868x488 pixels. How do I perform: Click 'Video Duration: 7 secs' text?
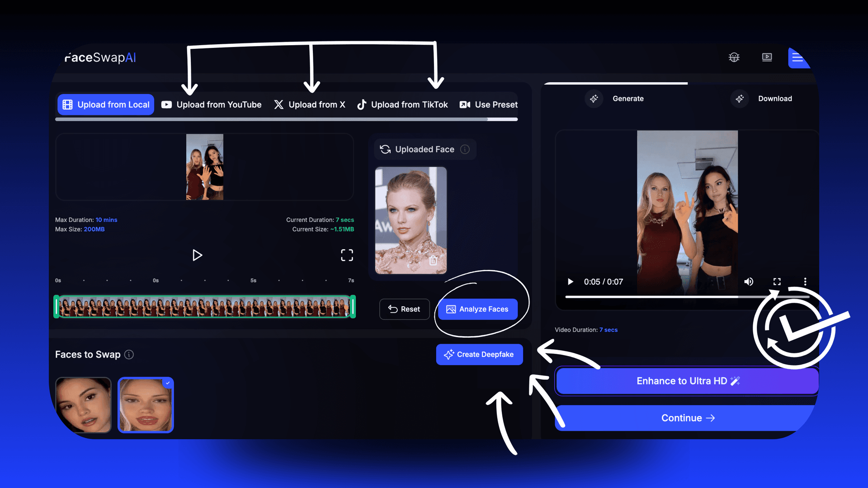tap(586, 330)
